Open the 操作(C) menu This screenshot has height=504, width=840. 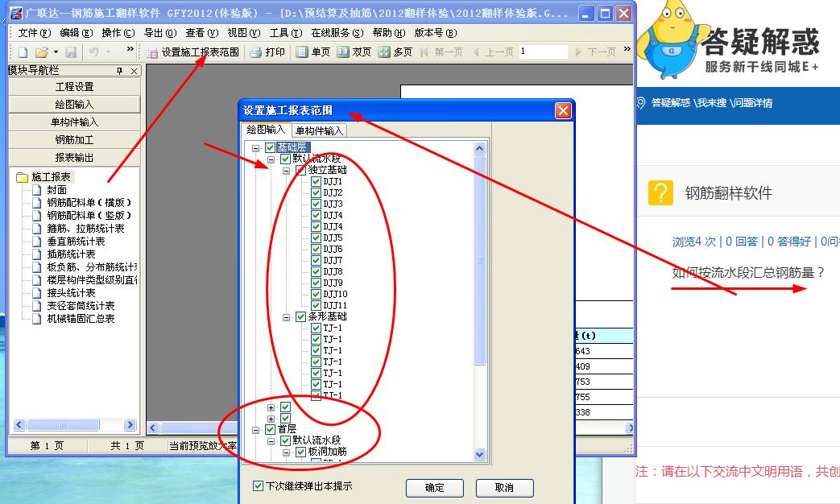[118, 33]
